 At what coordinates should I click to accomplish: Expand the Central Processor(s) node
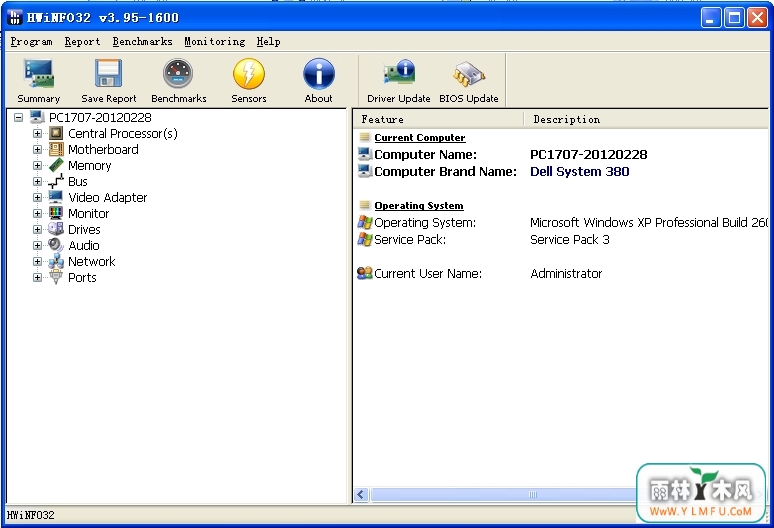pos(37,133)
